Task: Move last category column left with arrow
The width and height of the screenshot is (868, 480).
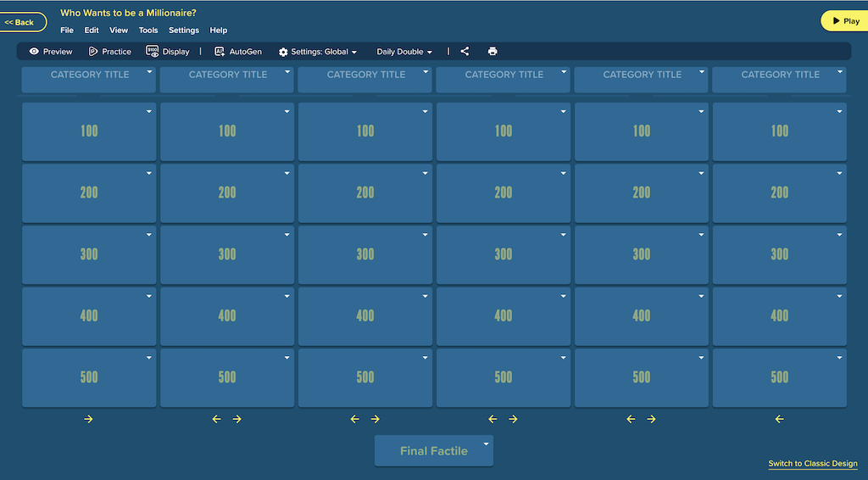Action: point(780,419)
